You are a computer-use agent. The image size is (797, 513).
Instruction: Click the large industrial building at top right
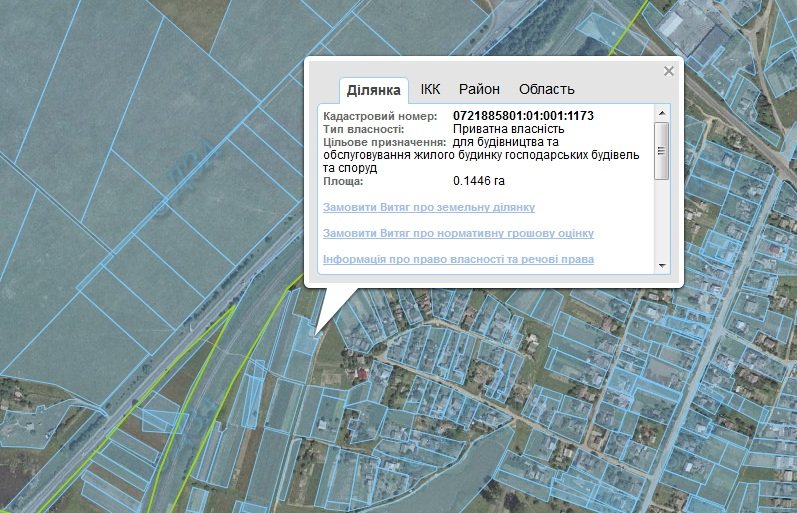701,37
